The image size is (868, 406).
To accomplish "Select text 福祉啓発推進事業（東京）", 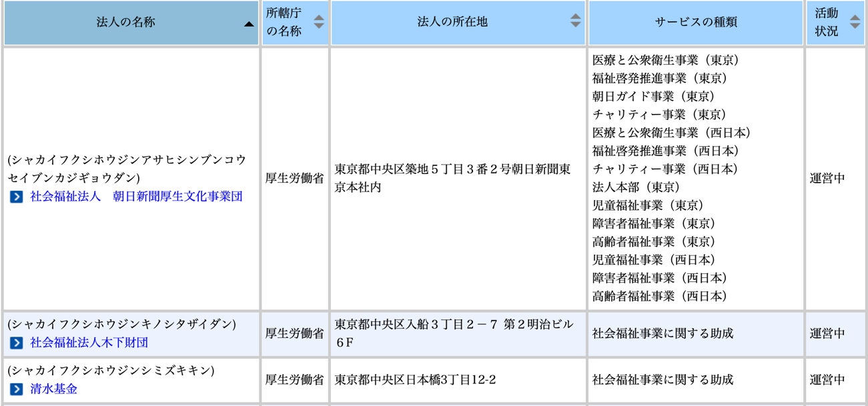I will point(662,78).
